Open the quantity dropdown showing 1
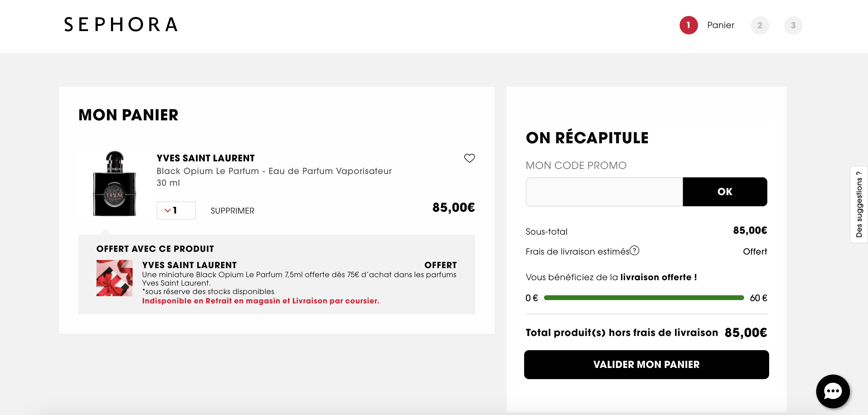 tap(176, 211)
